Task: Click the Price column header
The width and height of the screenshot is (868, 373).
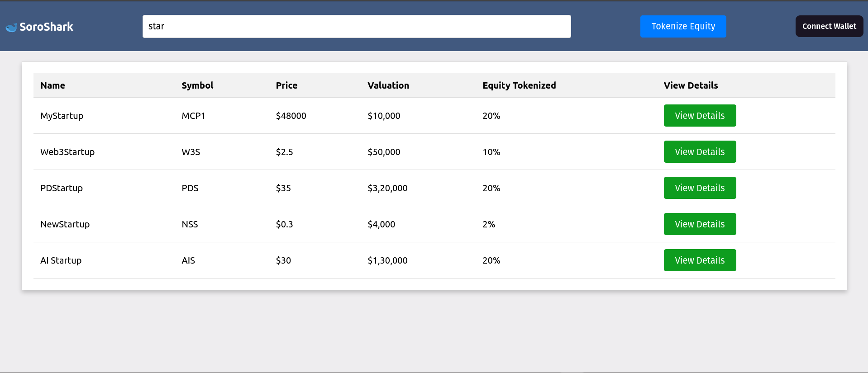Action: tap(286, 85)
